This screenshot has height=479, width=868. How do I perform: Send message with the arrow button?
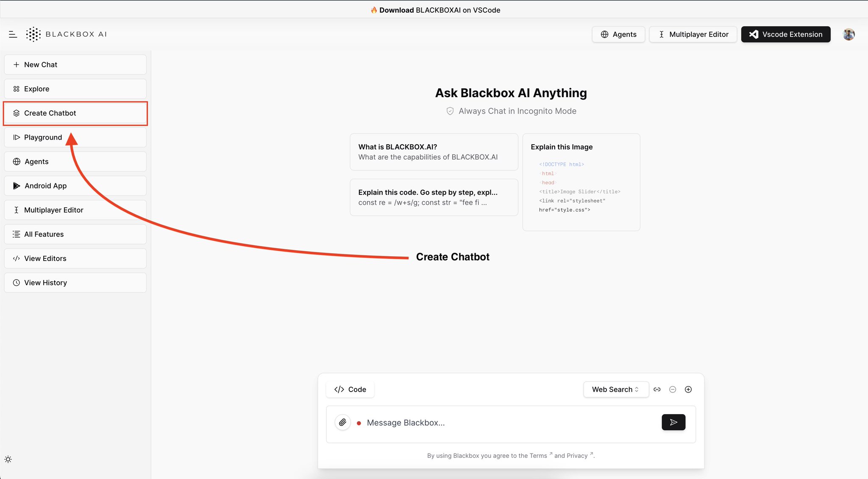point(673,422)
